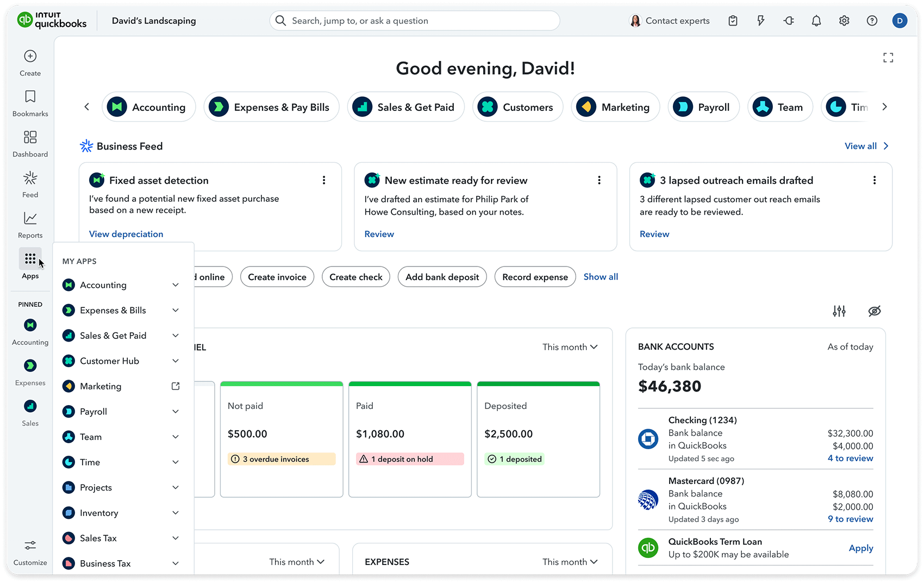Select the Payroll category pill
924x583 pixels.
(703, 107)
